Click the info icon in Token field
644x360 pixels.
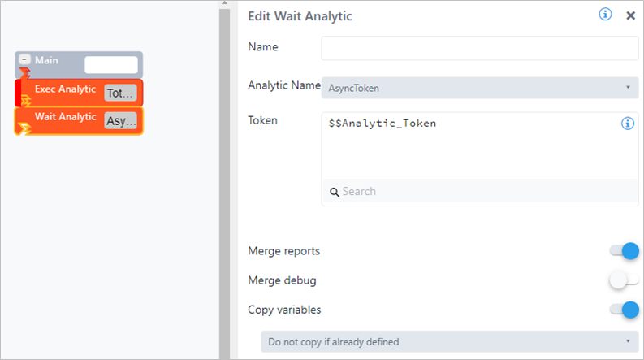click(627, 124)
